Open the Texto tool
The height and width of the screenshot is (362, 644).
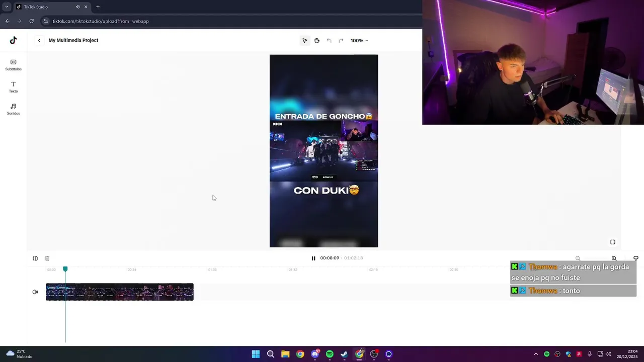13,87
